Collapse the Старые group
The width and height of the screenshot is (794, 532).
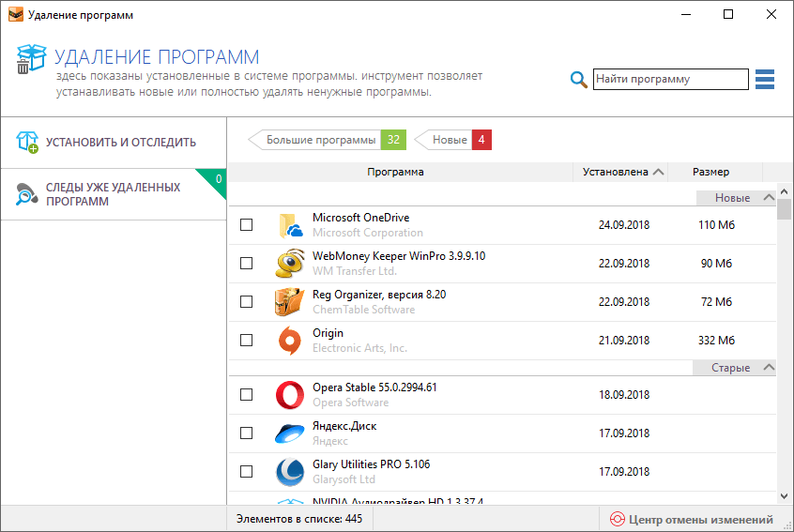tap(769, 368)
